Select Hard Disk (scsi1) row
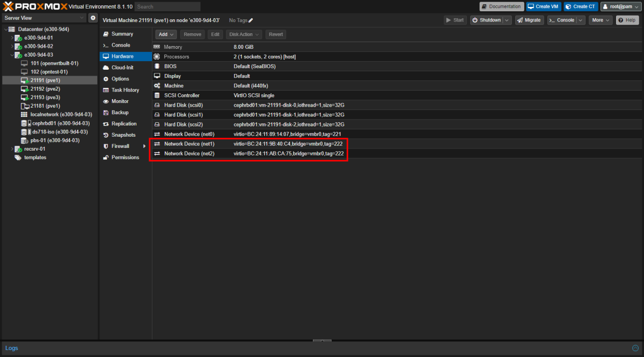Image resolution: width=644 pixels, height=357 pixels. pyautogui.click(x=397, y=115)
